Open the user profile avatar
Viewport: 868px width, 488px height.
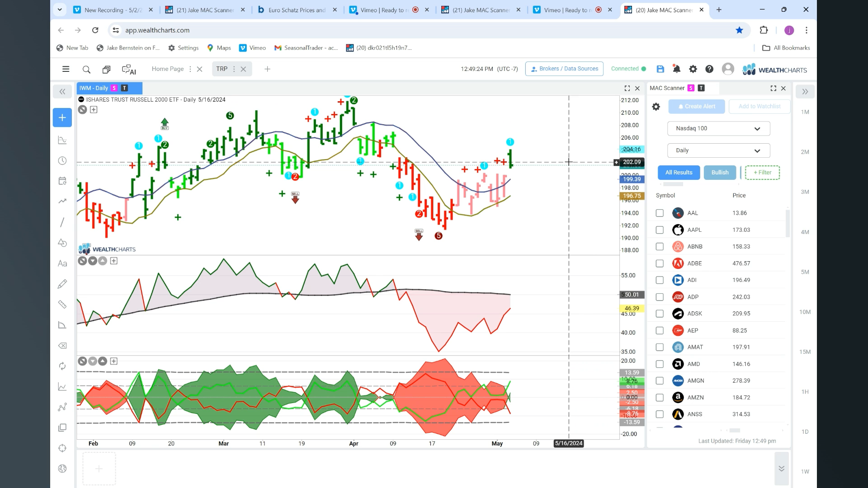728,69
